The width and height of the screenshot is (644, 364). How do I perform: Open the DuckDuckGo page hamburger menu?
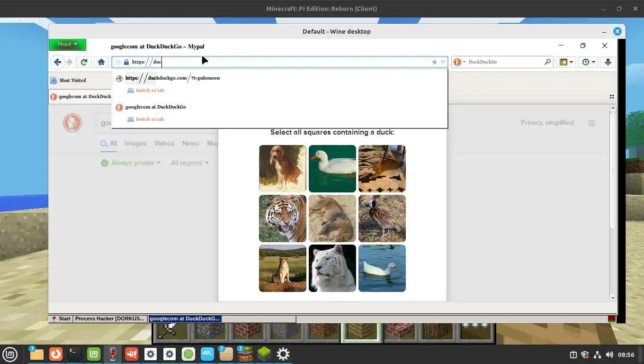tap(591, 123)
